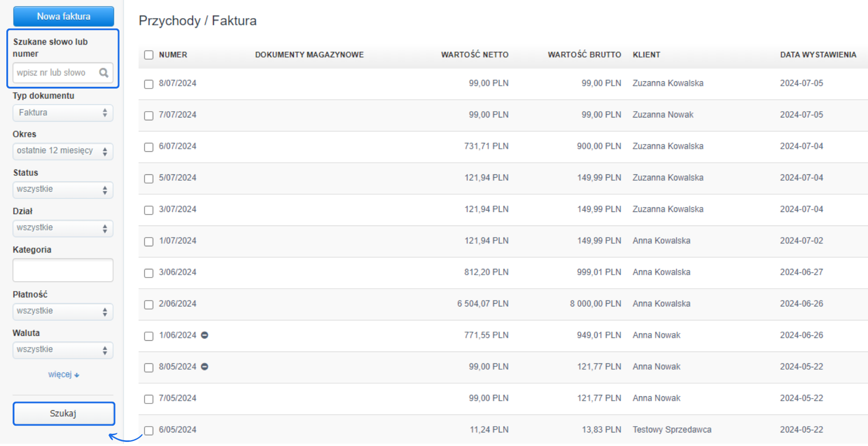The width and height of the screenshot is (868, 446).
Task: Expand more filters via więcej link
Action: (63, 375)
